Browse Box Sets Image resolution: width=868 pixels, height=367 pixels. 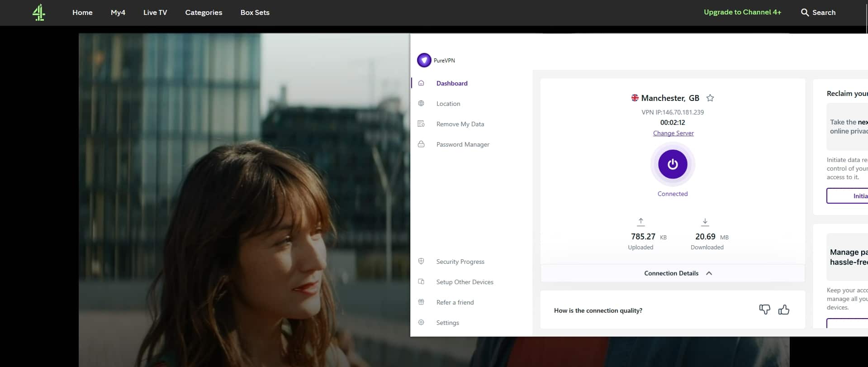[255, 13]
